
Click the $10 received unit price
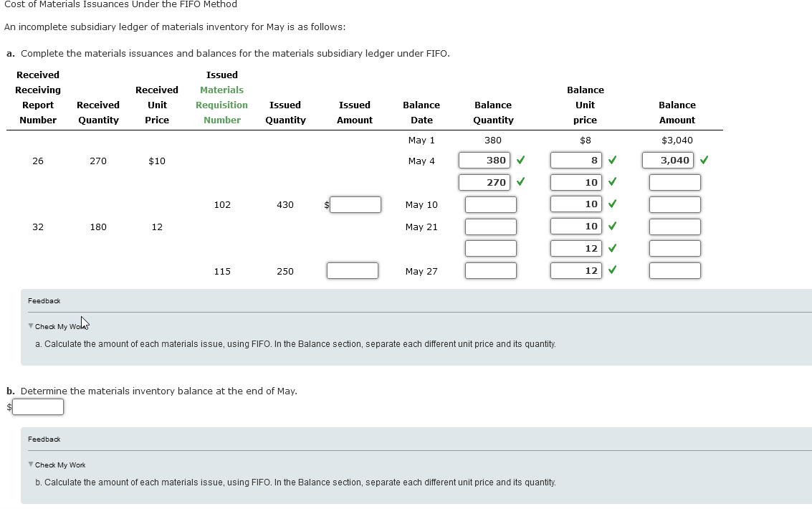(x=157, y=161)
